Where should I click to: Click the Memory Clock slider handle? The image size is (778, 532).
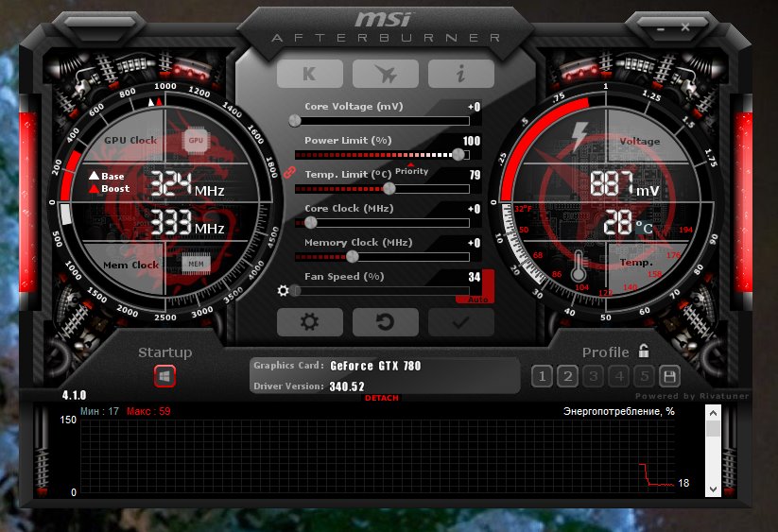pyautogui.click(x=353, y=256)
